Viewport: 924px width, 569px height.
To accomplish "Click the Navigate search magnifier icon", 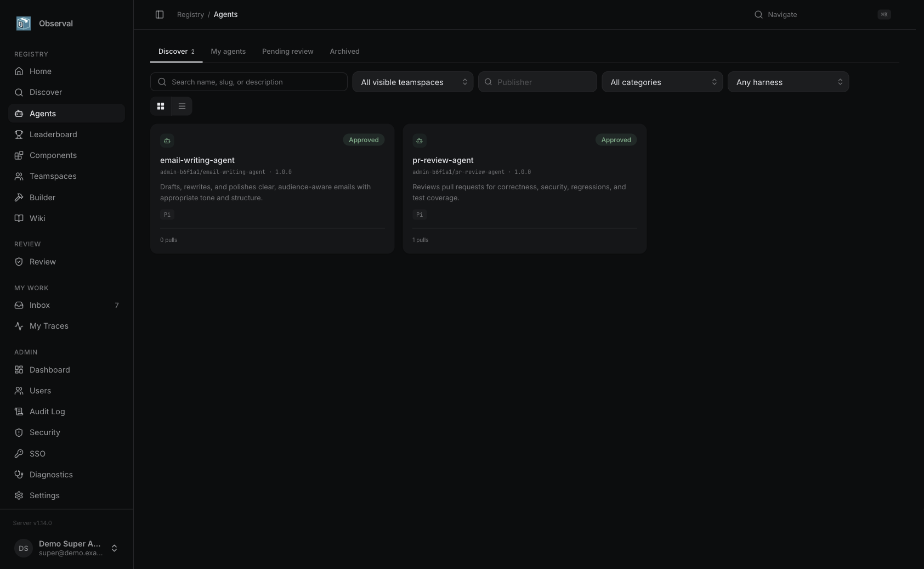I will (x=758, y=14).
